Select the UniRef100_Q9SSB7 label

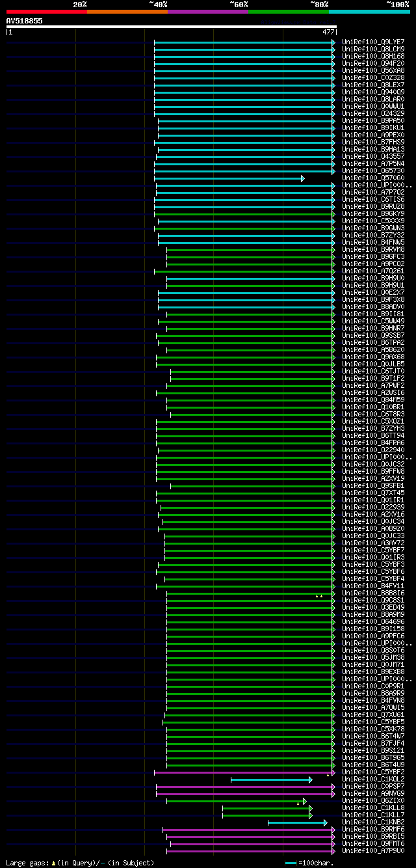click(373, 336)
